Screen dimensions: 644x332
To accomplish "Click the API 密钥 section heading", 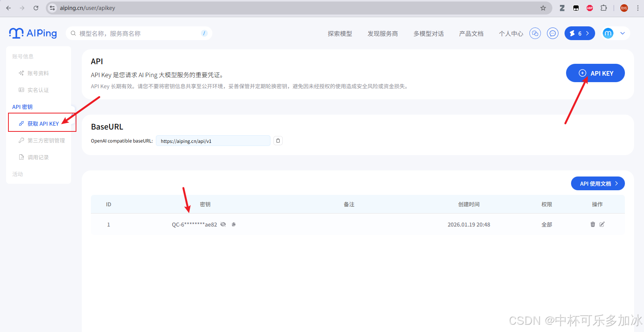I will (22, 107).
